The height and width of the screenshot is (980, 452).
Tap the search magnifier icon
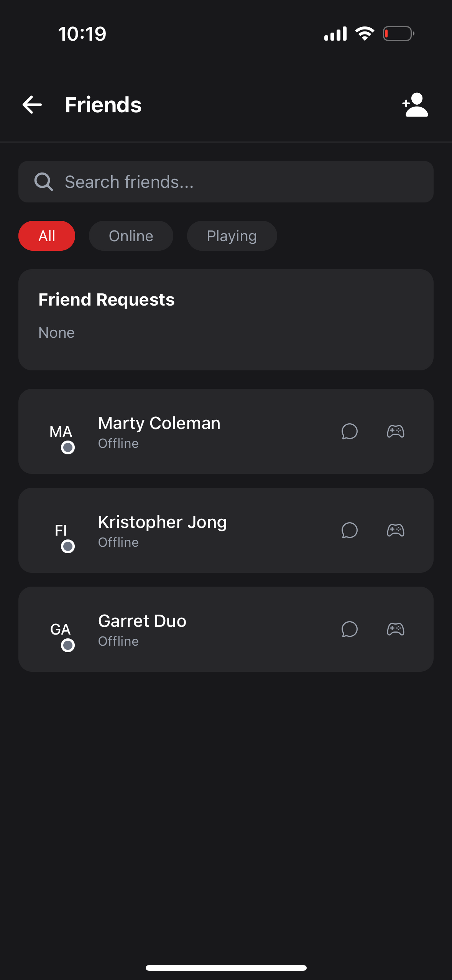click(43, 182)
